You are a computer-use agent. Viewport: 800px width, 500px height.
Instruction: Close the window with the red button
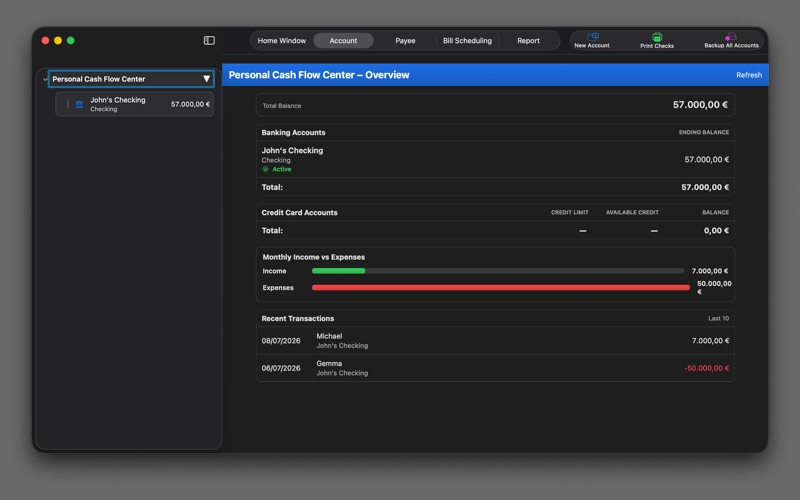pyautogui.click(x=45, y=40)
